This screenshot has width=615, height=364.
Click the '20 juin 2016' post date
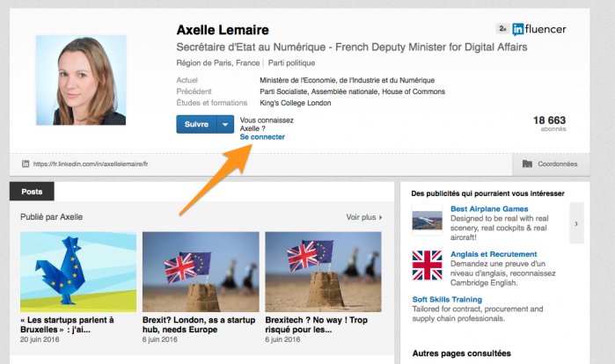pyautogui.click(x=40, y=339)
